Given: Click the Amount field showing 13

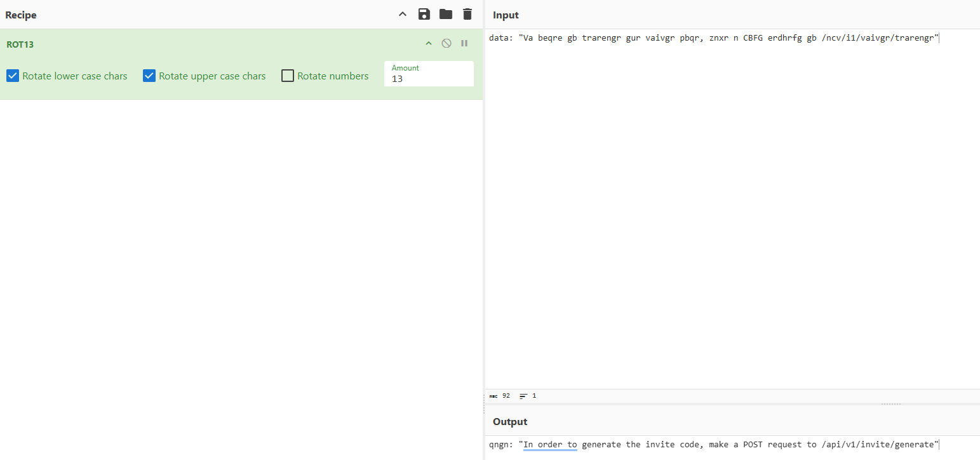Looking at the screenshot, I should (429, 79).
